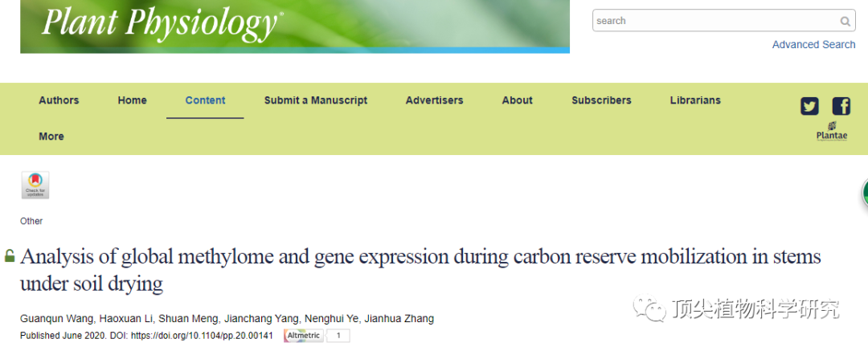
Task: Click the Plantae logo
Action: pyautogui.click(x=832, y=132)
